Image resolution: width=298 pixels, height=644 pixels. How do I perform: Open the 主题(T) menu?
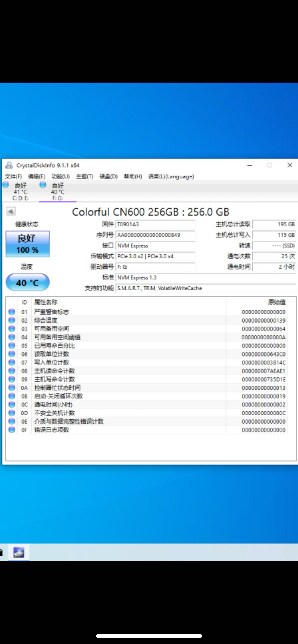click(x=85, y=177)
